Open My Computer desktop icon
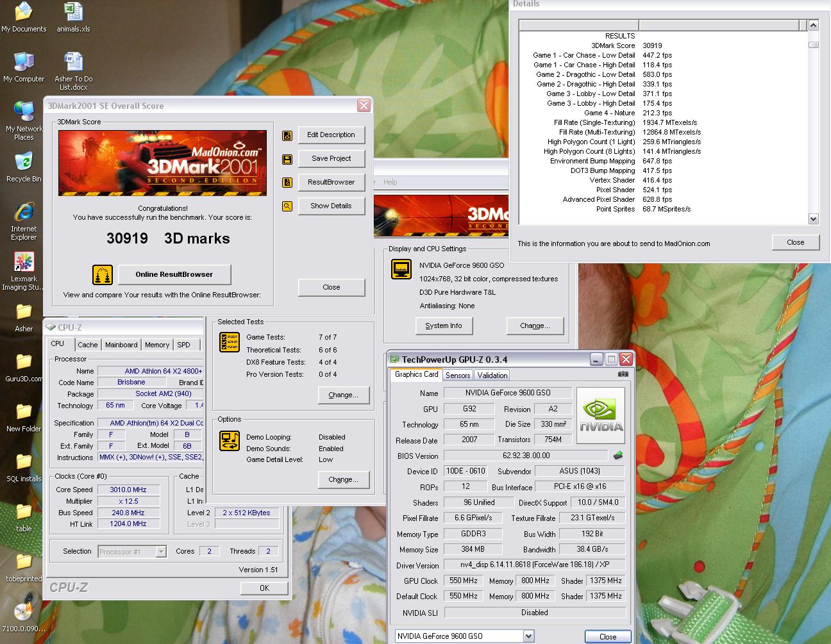Screen dimensions: 831x644 [24, 67]
